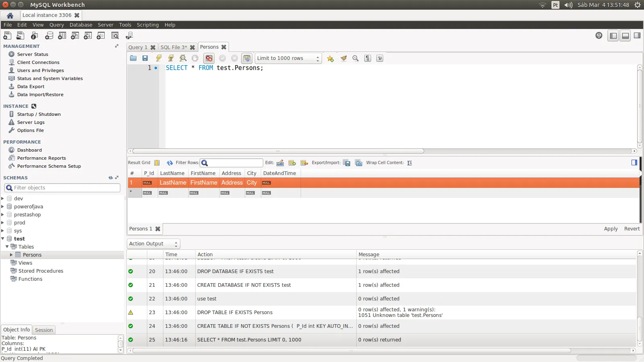Viewport: 644px width, 362px height.
Task: Open Data Export in management panel
Action: (31, 86)
